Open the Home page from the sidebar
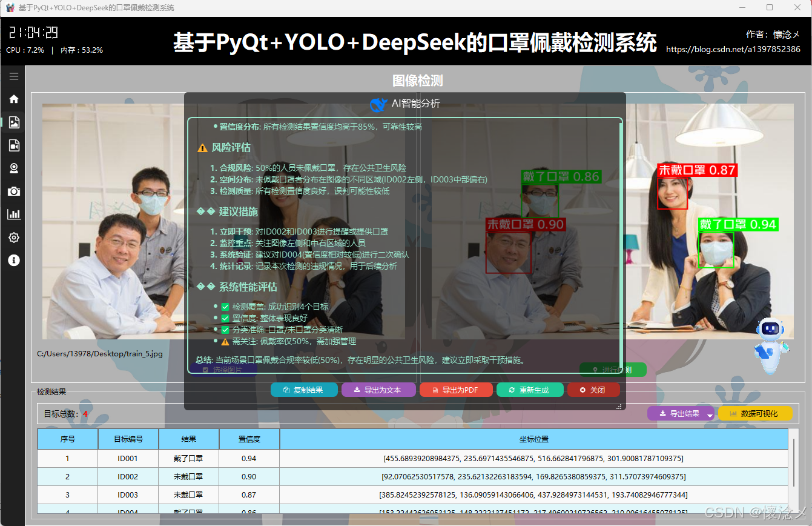Viewport: 812px width, 526px height. point(13,99)
